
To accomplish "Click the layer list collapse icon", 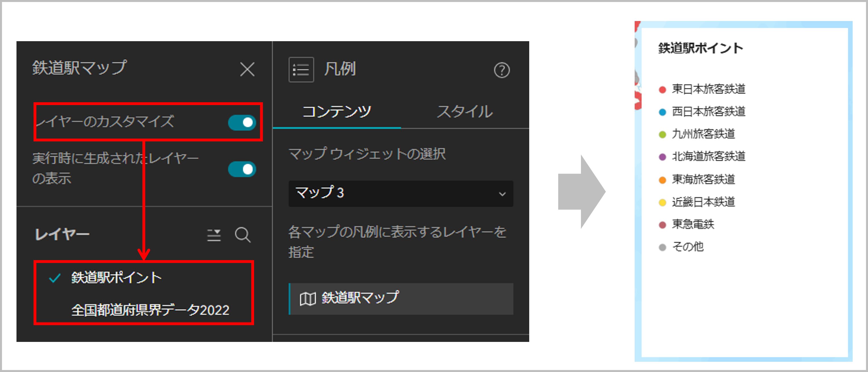I will click(214, 235).
